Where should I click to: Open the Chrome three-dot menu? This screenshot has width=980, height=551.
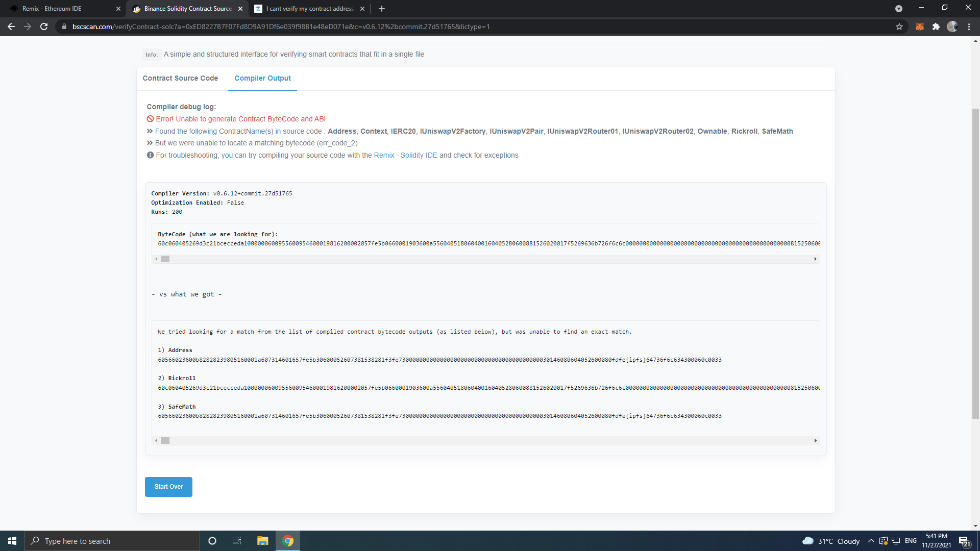click(x=969, y=27)
